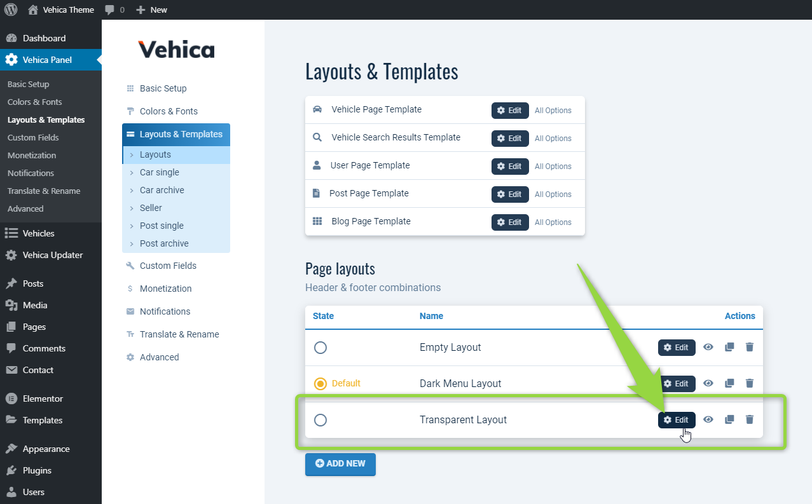Expand the Car single submenu
This screenshot has width=812, height=504.
point(159,172)
